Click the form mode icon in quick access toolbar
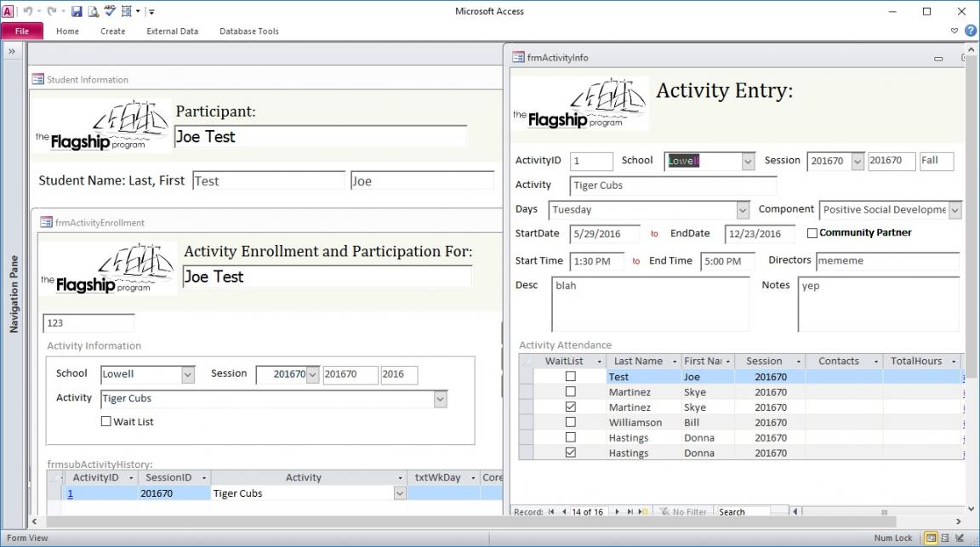This screenshot has width=980, height=547. [126, 11]
